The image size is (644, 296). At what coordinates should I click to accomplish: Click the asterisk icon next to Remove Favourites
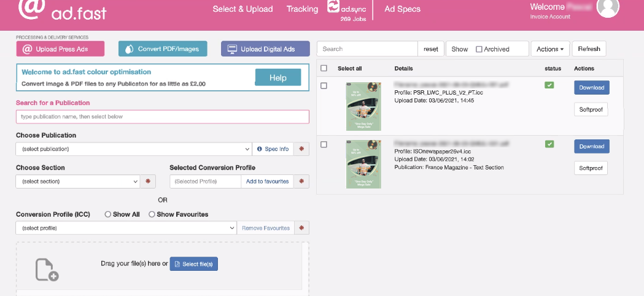[x=301, y=228]
